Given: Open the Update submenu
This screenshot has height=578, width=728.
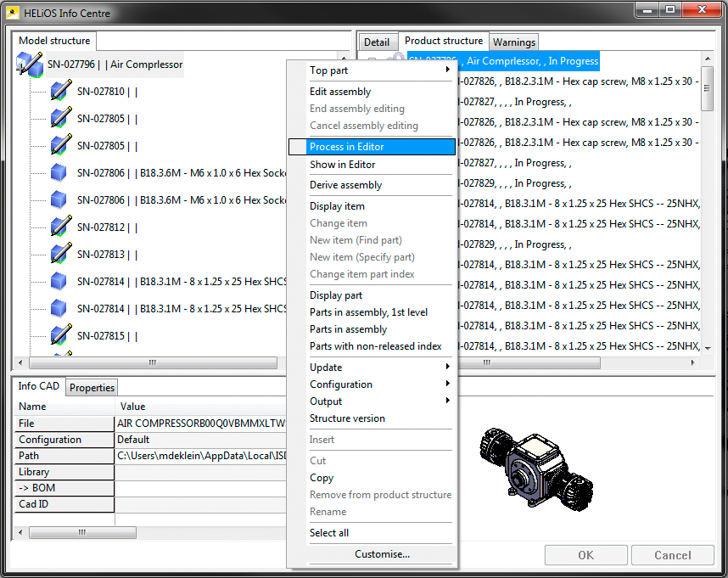Looking at the screenshot, I should tap(379, 368).
